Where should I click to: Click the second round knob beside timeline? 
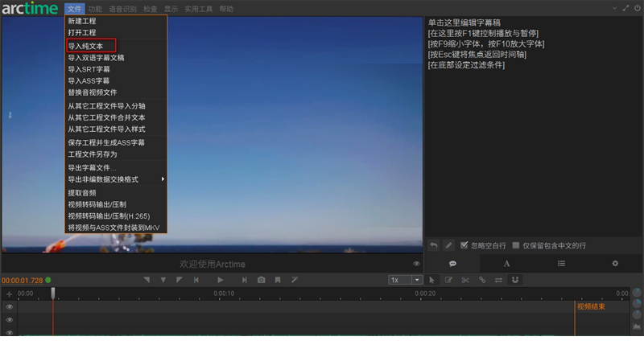[x=637, y=303]
